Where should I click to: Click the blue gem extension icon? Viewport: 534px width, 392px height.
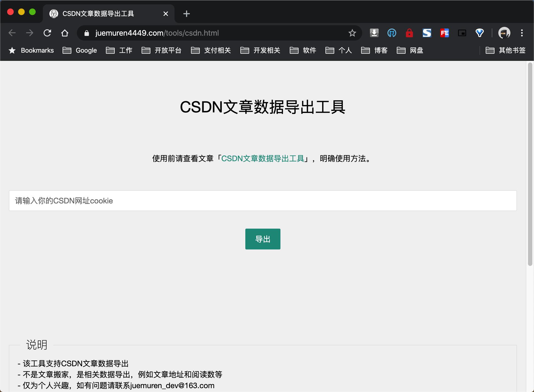pyautogui.click(x=480, y=33)
